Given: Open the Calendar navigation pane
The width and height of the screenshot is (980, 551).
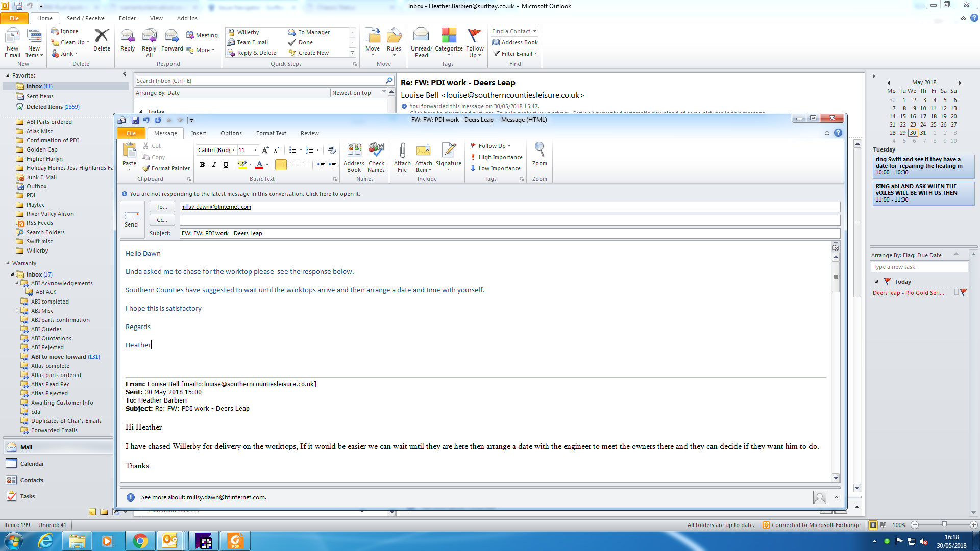Looking at the screenshot, I should click(x=32, y=464).
